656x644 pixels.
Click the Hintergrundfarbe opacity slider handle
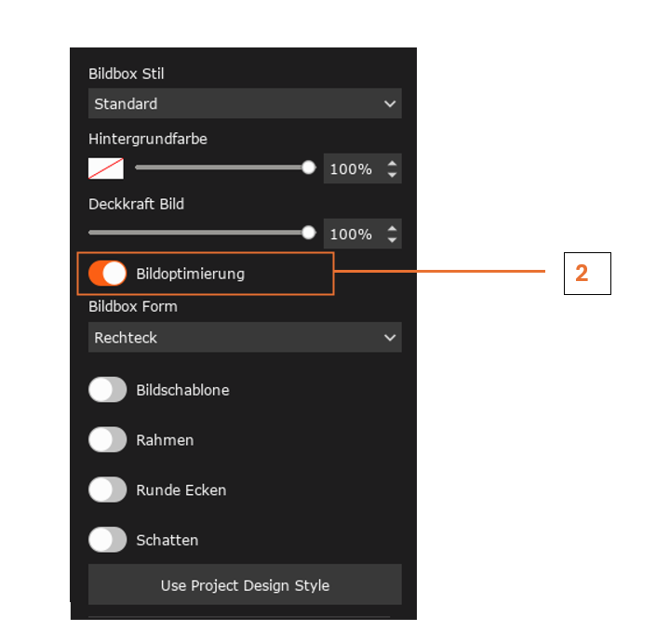(308, 168)
